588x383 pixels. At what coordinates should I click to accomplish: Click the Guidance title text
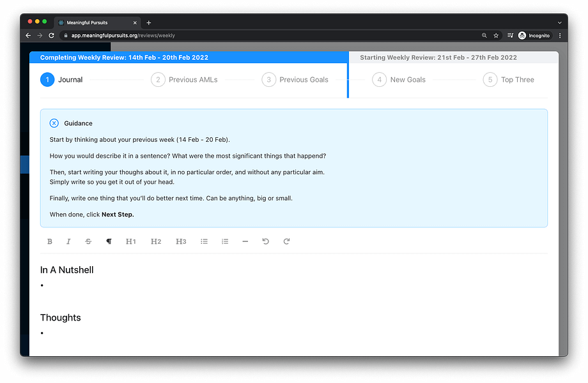[78, 123]
